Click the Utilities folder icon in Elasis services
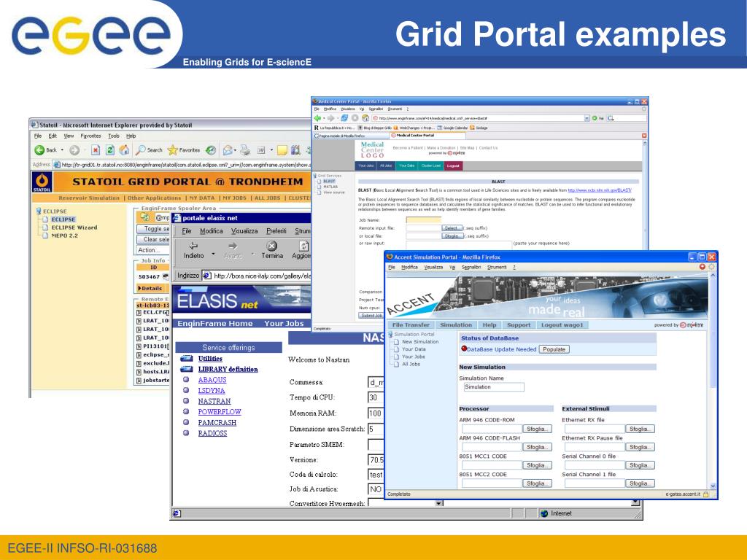Image resolution: width=747 pixels, height=560 pixels. click(x=187, y=358)
